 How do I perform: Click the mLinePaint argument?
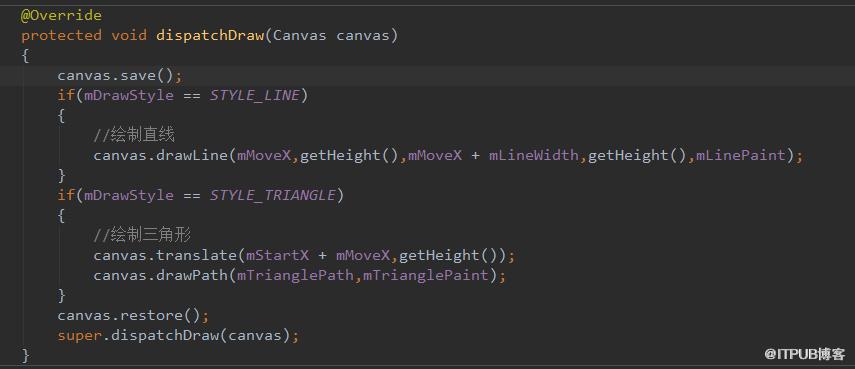point(740,156)
